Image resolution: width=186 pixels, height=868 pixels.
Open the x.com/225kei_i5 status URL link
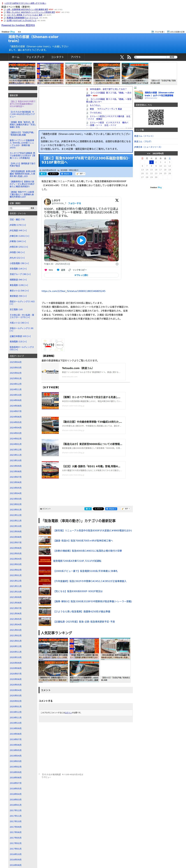pyautogui.click(x=73, y=291)
